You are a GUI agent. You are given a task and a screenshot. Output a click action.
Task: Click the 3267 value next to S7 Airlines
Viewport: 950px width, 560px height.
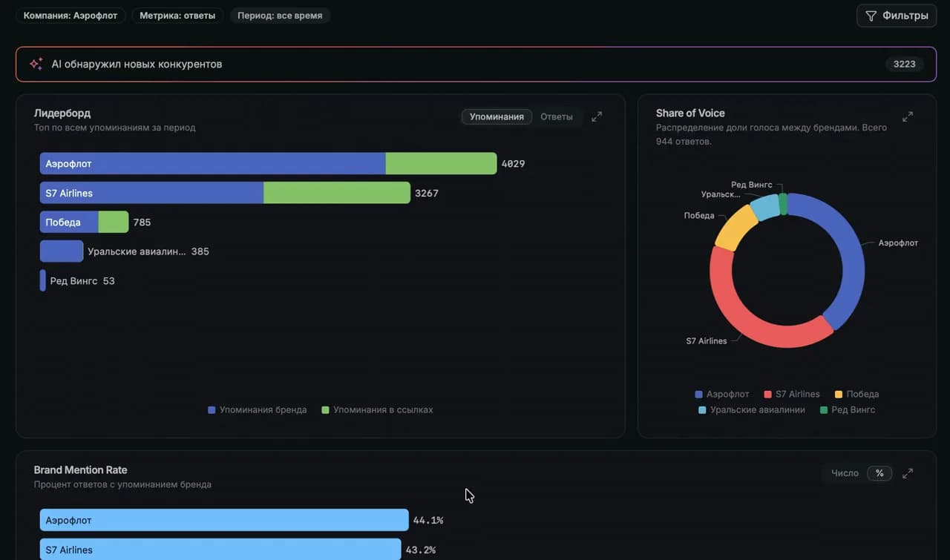(x=427, y=193)
